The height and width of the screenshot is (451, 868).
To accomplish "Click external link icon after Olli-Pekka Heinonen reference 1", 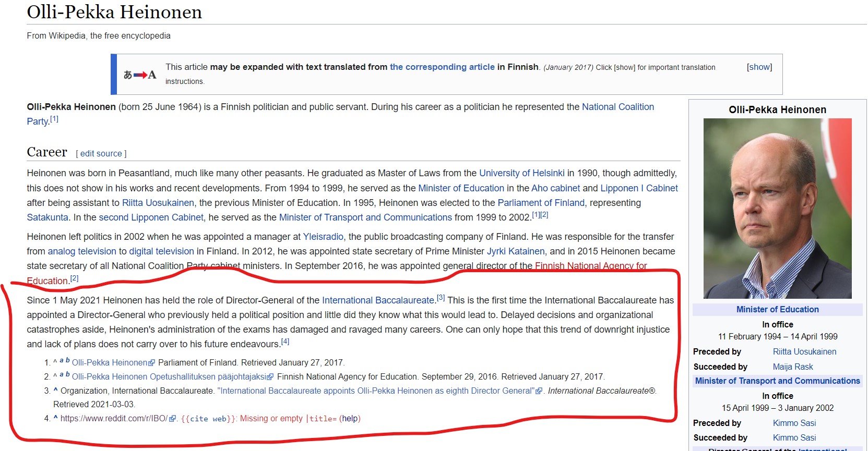I will coord(152,363).
